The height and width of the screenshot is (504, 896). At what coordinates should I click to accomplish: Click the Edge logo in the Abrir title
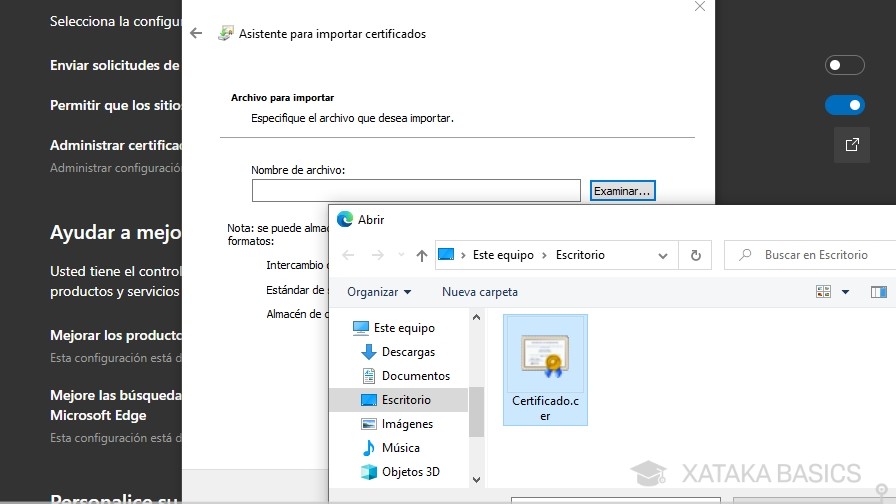pos(345,219)
